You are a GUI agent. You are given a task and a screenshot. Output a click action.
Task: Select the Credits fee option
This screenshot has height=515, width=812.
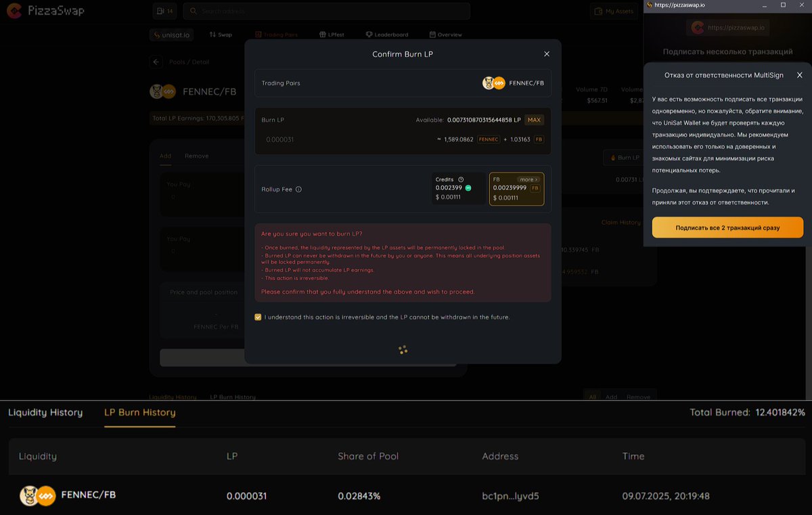click(459, 189)
